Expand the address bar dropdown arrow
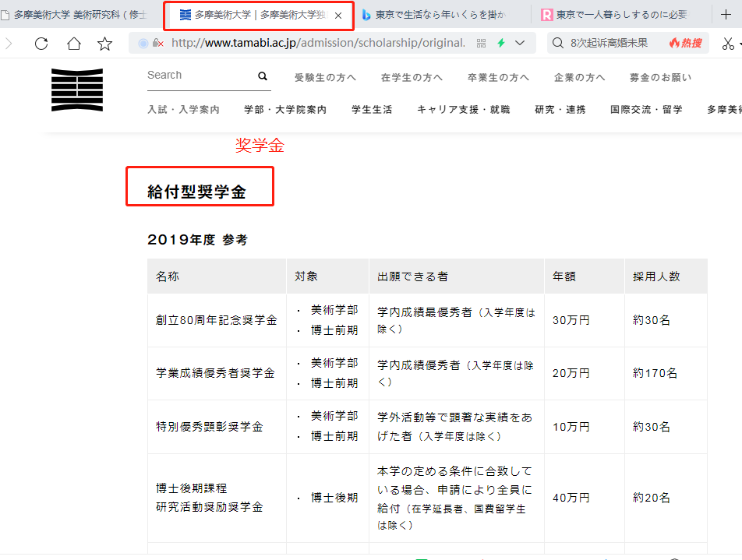 [x=520, y=44]
